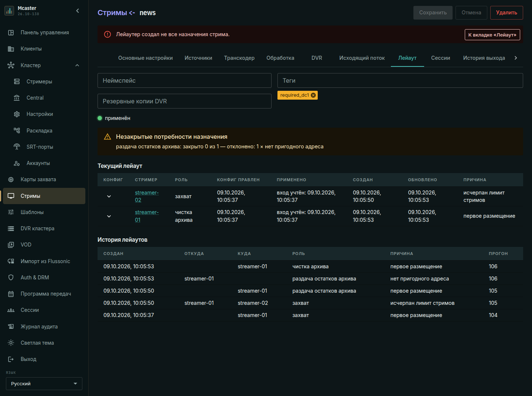
Task: Click the Стримеры server icon
Action: pos(17,82)
